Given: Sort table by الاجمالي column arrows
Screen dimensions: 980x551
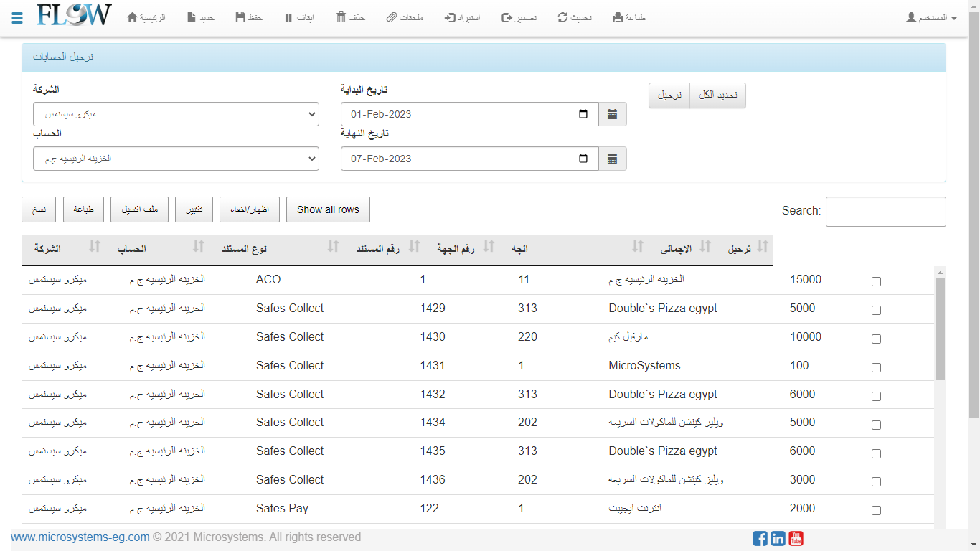Looking at the screenshot, I should (x=705, y=247).
